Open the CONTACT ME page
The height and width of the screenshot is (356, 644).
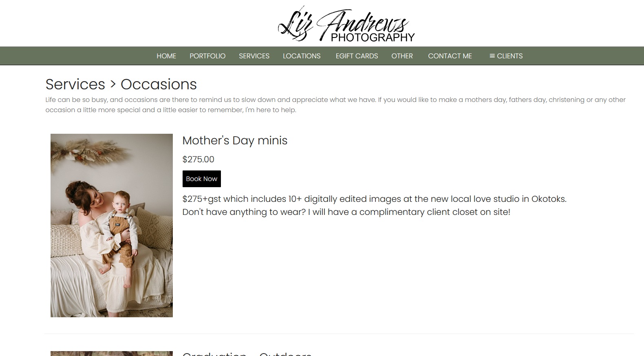click(x=450, y=56)
